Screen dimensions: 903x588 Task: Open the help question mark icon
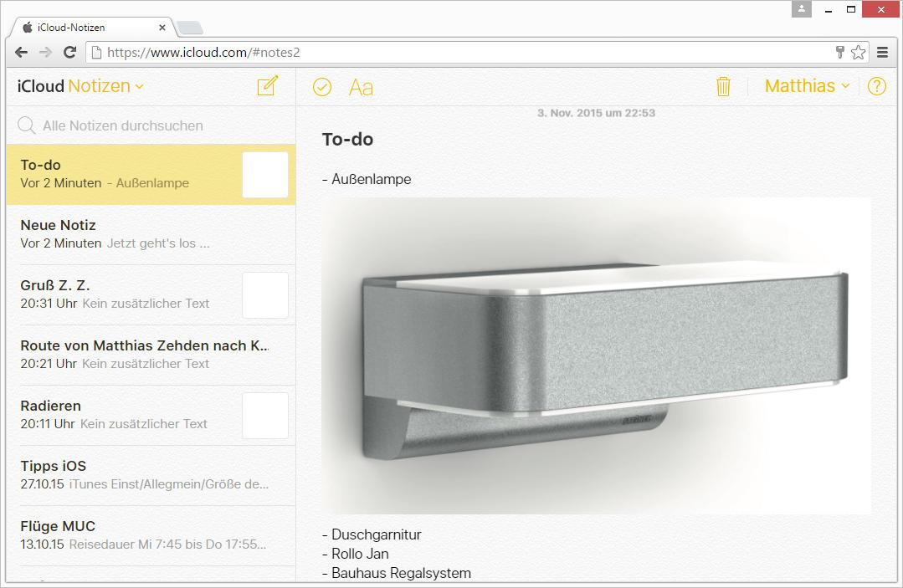click(876, 86)
